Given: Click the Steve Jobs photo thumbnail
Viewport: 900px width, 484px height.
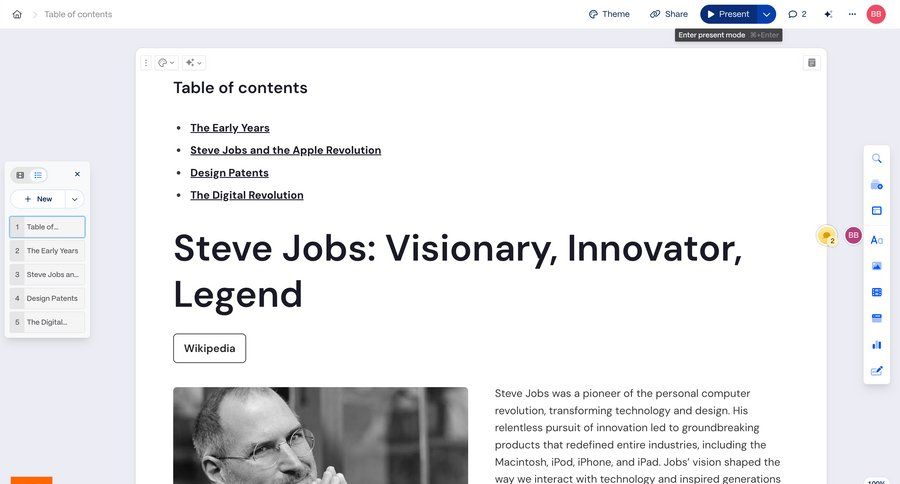Looking at the screenshot, I should tap(320, 435).
